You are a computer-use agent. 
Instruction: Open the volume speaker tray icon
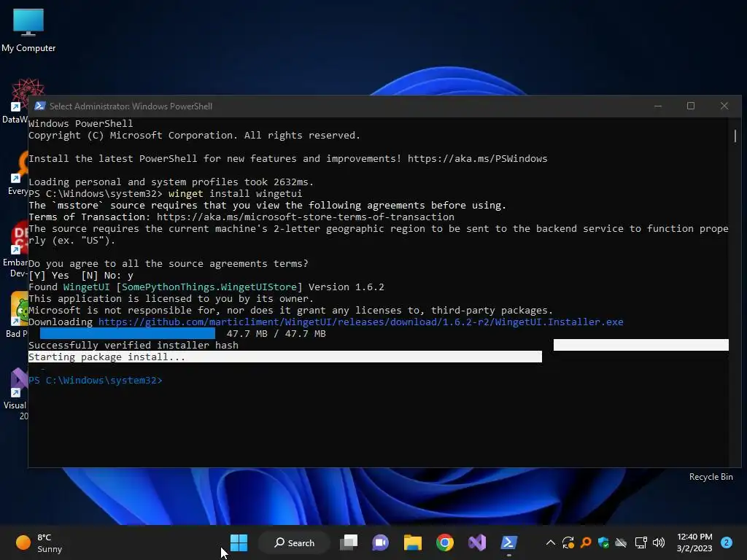659,542
